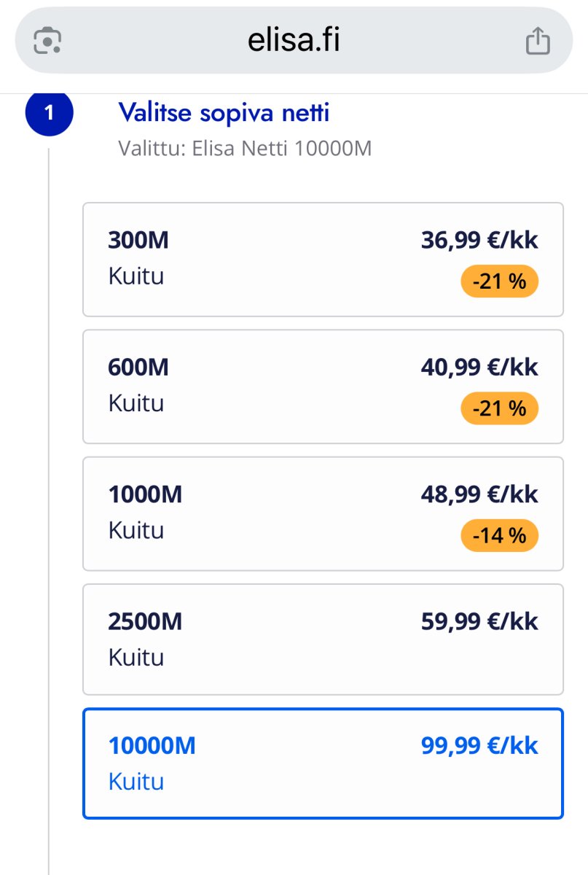The image size is (588, 875).
Task: Click the Kuitu label under 2500M
Action: click(x=136, y=658)
